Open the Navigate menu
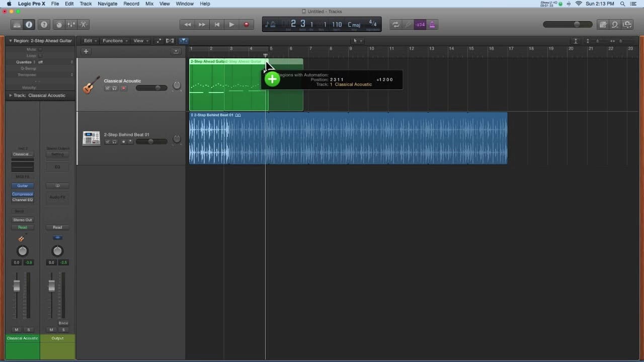The image size is (644, 362). click(107, 4)
